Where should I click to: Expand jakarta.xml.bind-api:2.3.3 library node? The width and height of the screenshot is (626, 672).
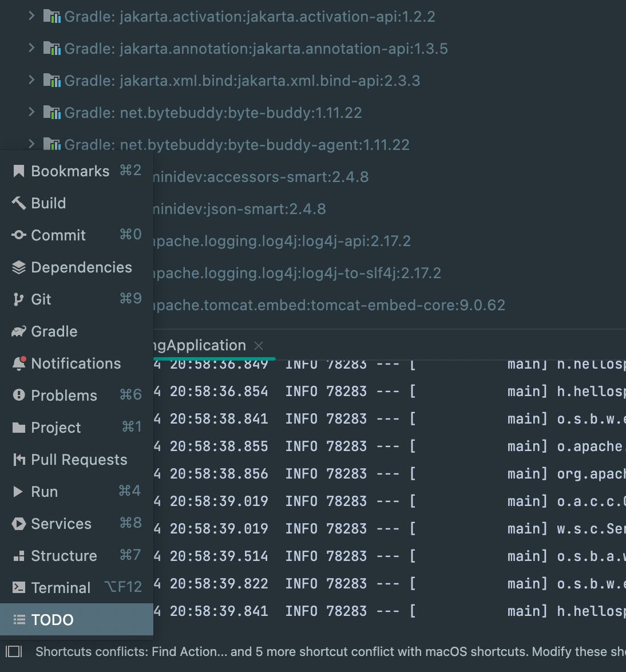(31, 80)
